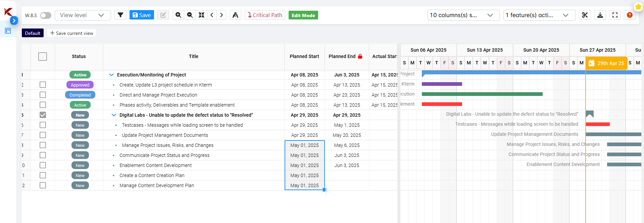The image size is (644, 223).
Task: Click the Digital Labs milestone flag marker
Action: (590, 114)
